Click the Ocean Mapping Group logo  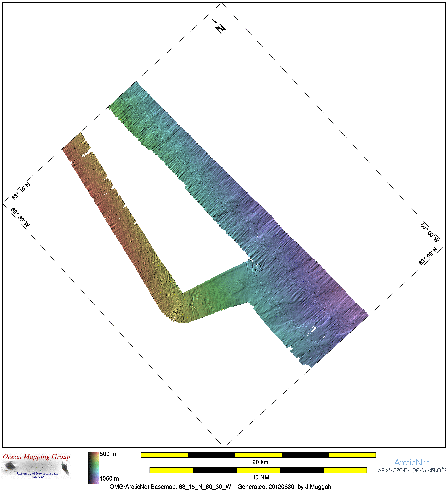[37, 457]
